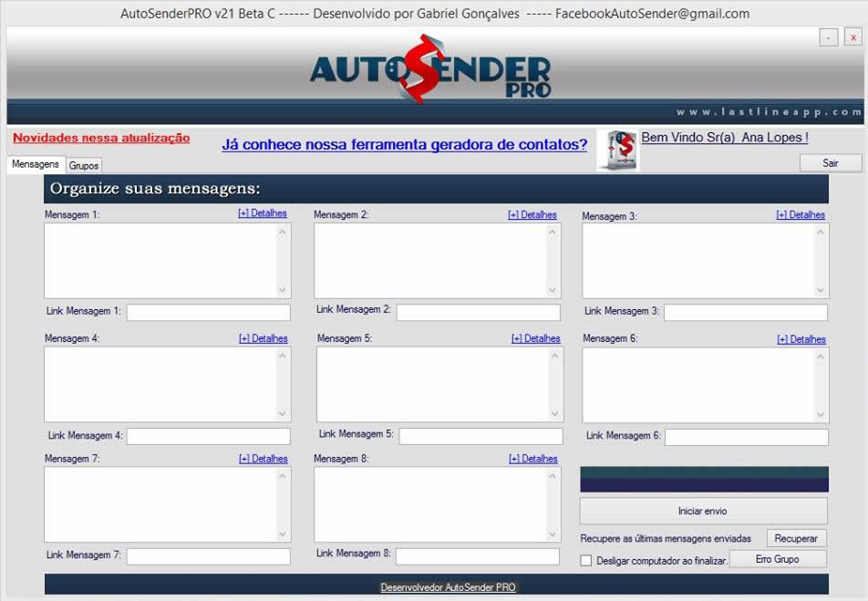Click scroll-down arrow in Mensagem 7 box
The width and height of the screenshot is (868, 601).
pyautogui.click(x=283, y=534)
